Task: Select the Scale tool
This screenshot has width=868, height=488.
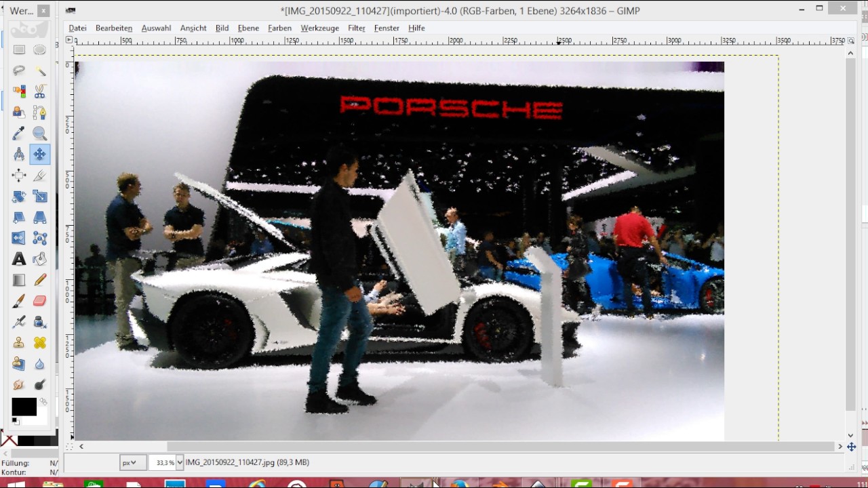Action: (40, 197)
